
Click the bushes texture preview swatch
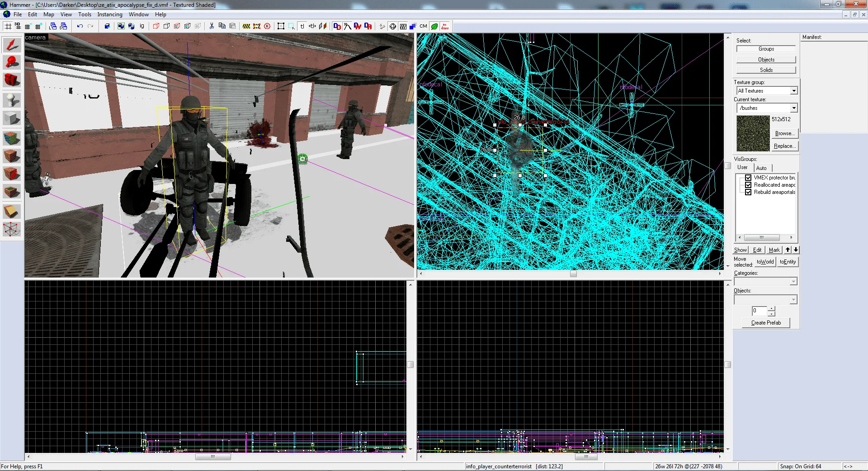[x=753, y=133]
